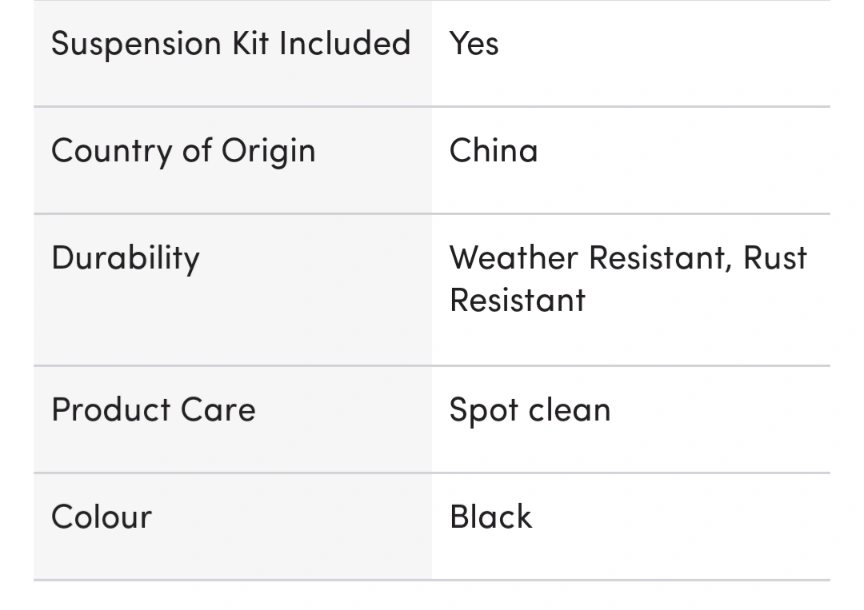The image size is (864, 610).
Task: Click the Colour row label
Action: pos(101,517)
